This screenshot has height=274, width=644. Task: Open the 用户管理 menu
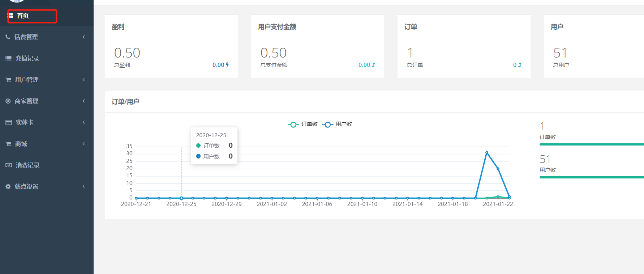pos(47,80)
